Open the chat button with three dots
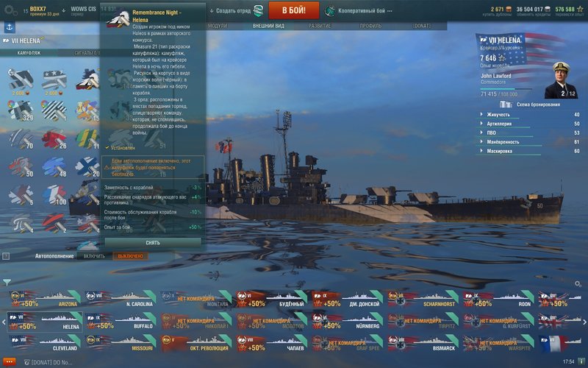This screenshot has width=588, height=368. click(x=10, y=362)
